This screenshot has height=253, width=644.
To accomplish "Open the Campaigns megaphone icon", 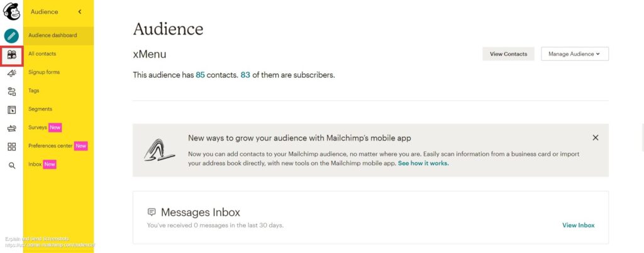I will pyautogui.click(x=11, y=73).
